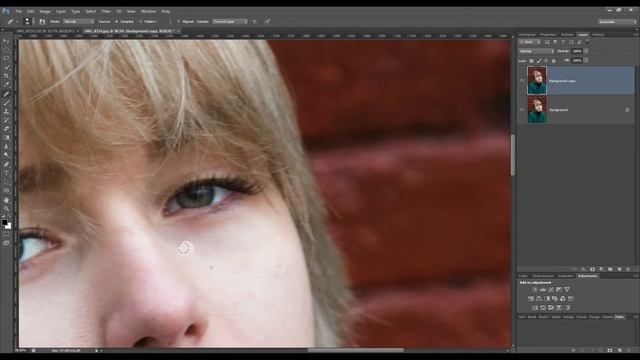
Task: Click the canvas vertical scrollbar
Action: 513,155
